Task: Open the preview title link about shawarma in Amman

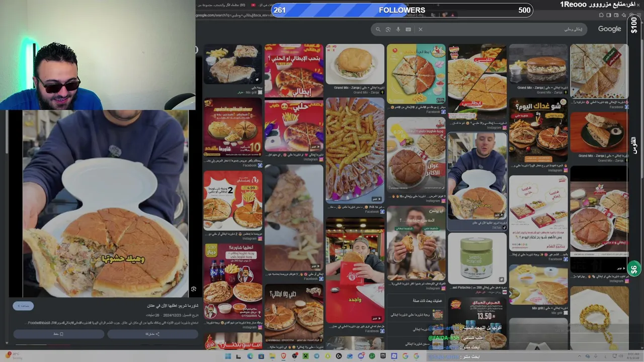Action: point(172,306)
